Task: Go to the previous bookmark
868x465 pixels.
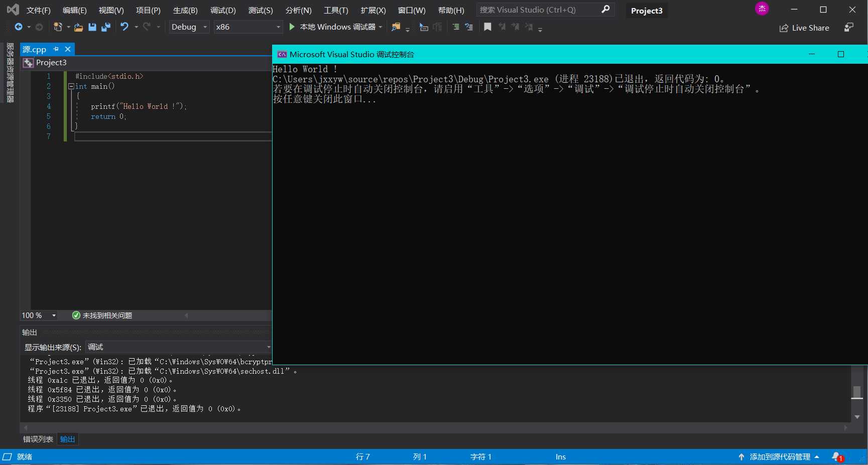Action: pos(502,27)
